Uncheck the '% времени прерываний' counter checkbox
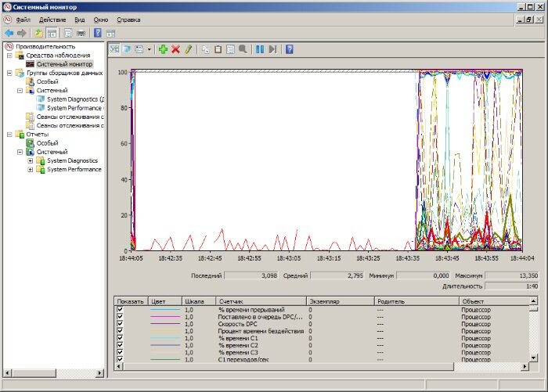The image size is (548, 392). (120, 310)
